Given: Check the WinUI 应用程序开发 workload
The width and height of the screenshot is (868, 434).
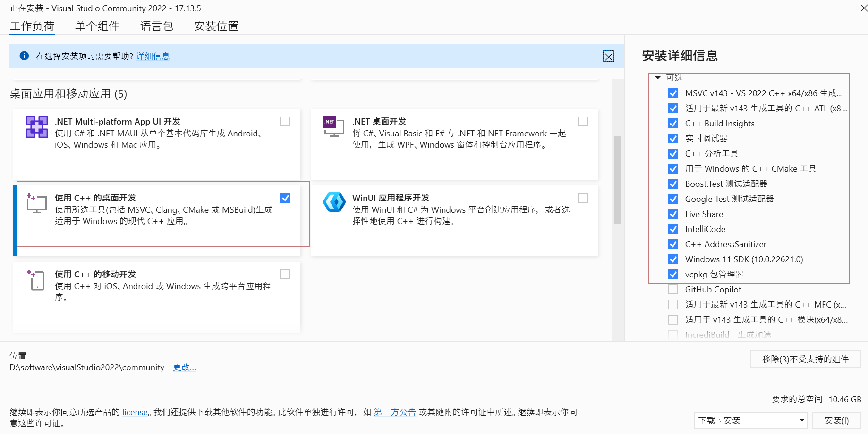Looking at the screenshot, I should tap(583, 198).
